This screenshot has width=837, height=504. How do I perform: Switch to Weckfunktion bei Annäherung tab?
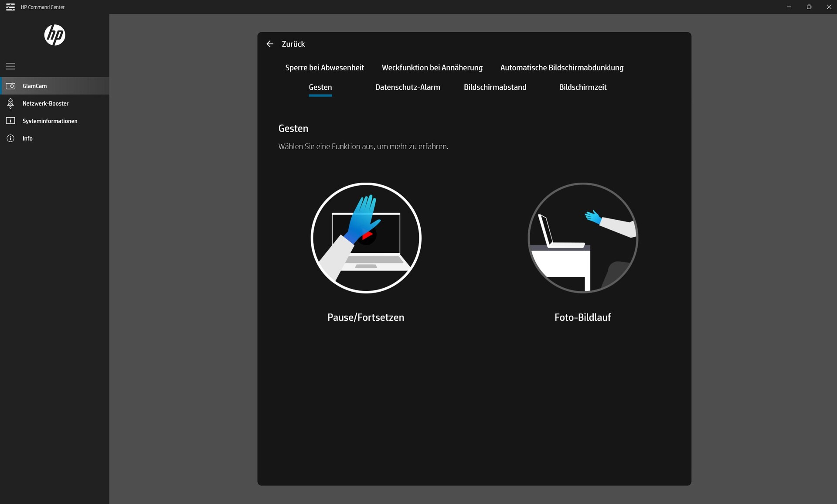pyautogui.click(x=432, y=68)
